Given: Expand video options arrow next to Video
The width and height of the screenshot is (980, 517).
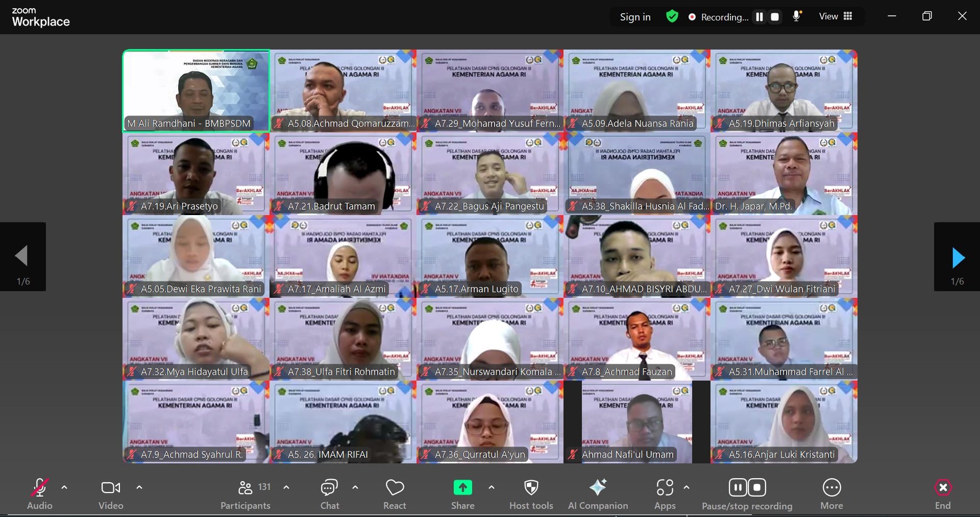Looking at the screenshot, I should point(139,487).
